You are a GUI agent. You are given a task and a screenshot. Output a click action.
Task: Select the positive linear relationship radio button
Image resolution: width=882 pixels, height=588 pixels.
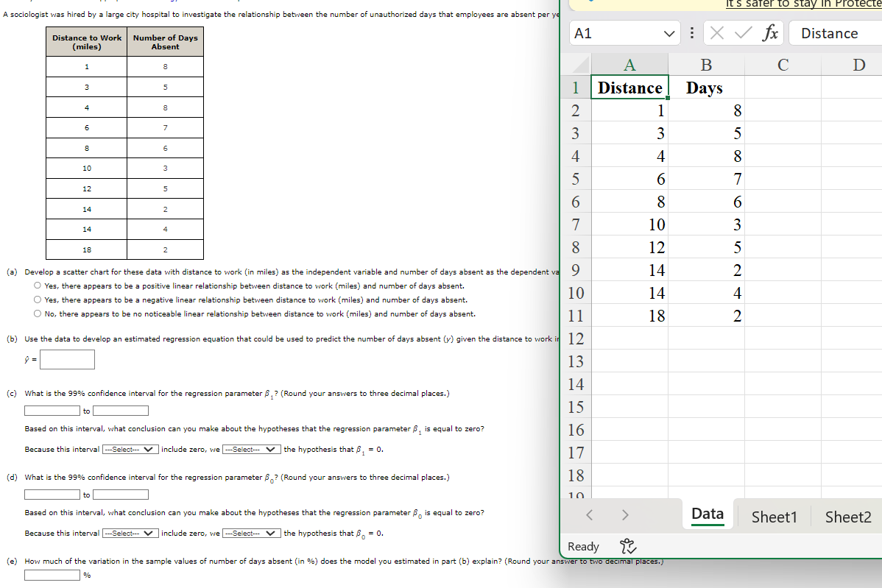(37, 286)
